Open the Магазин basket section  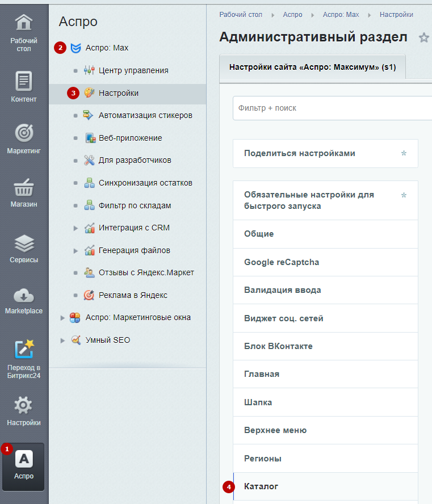coord(24,193)
